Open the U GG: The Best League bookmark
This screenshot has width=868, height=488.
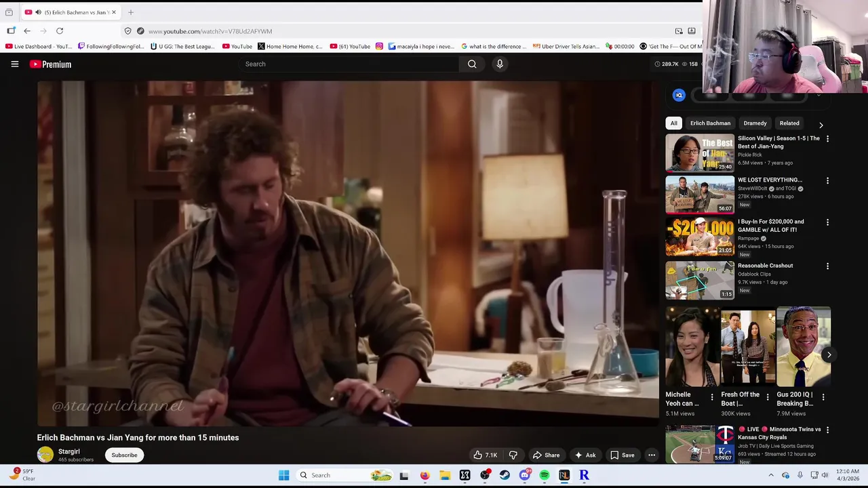[183, 47]
